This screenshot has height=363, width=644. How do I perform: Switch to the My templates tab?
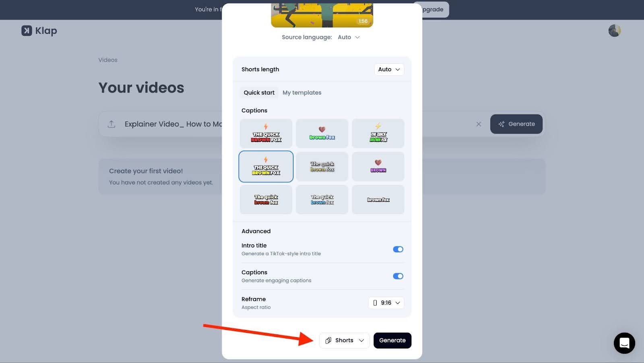pyautogui.click(x=302, y=93)
